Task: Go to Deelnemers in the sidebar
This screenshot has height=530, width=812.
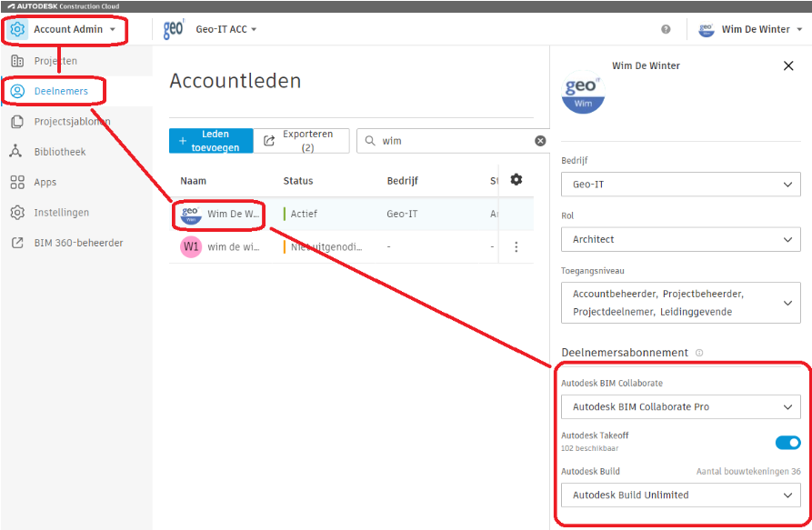Action: coord(76,91)
